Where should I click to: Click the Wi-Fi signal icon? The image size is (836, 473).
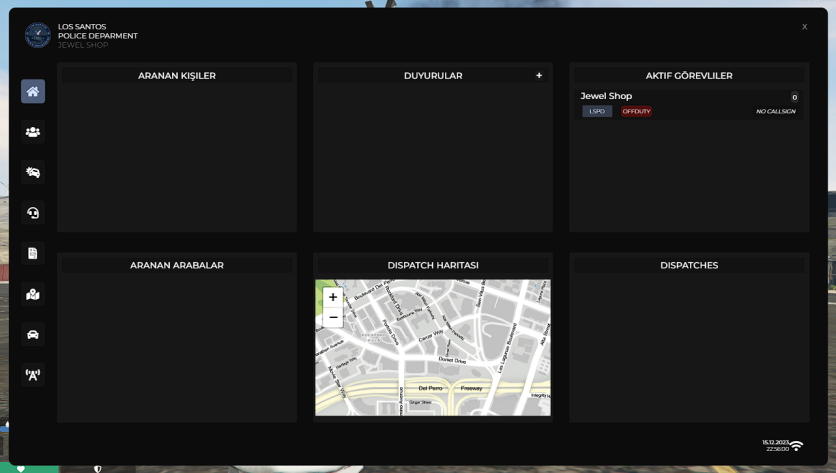click(796, 445)
